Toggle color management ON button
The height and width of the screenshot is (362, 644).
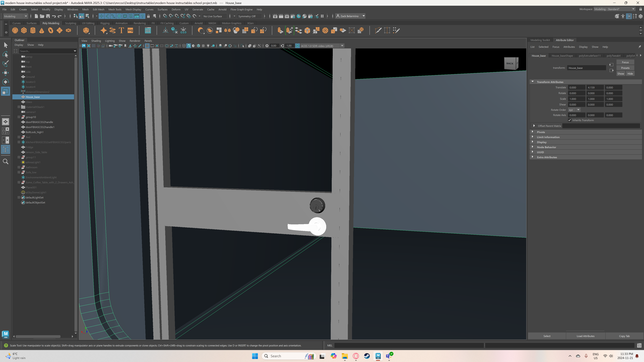point(298,46)
